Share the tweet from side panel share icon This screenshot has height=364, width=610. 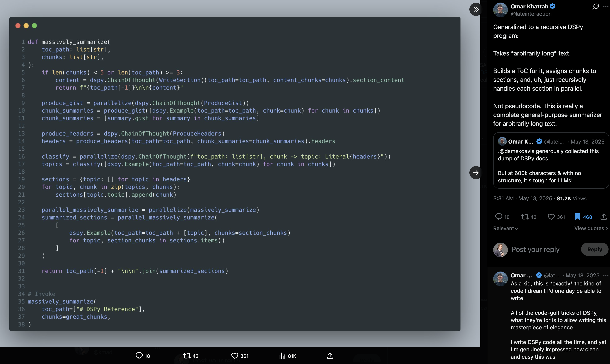tap(604, 217)
